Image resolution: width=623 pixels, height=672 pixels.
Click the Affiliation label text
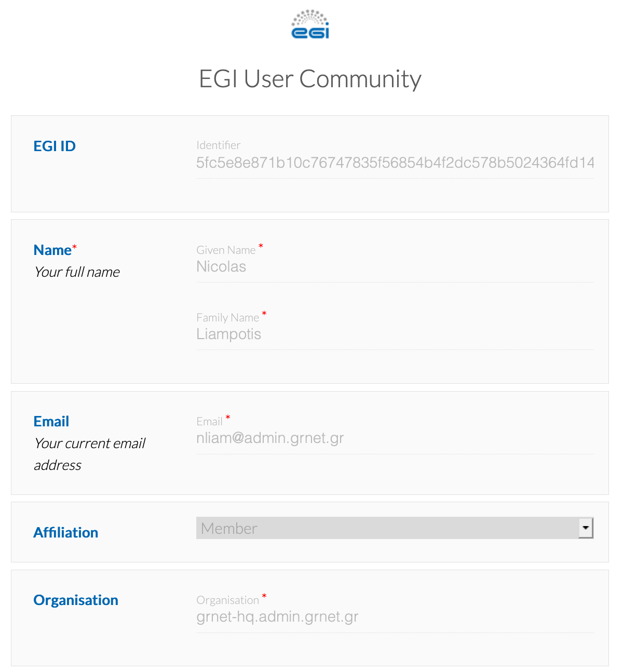pos(65,532)
